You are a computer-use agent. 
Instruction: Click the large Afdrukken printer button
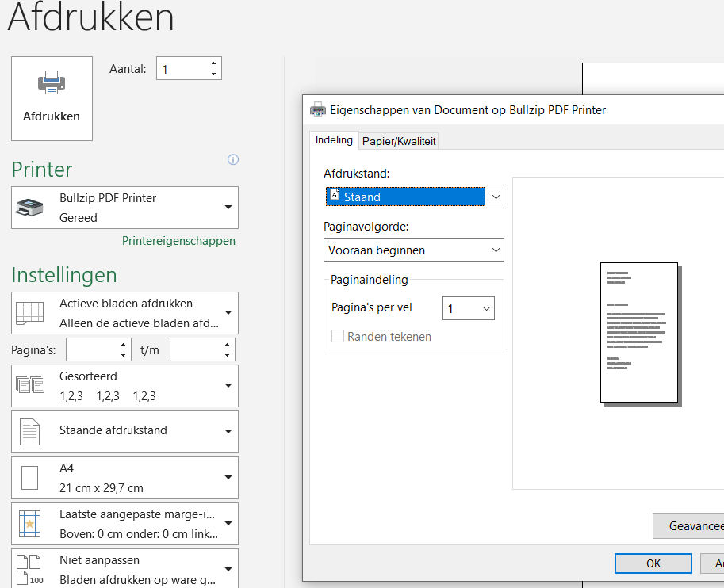(x=52, y=98)
